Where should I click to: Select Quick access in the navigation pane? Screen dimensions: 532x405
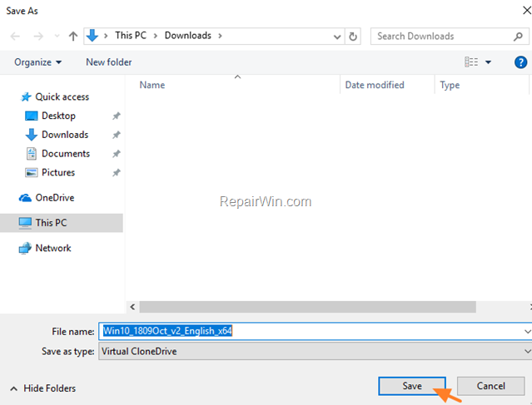(62, 97)
